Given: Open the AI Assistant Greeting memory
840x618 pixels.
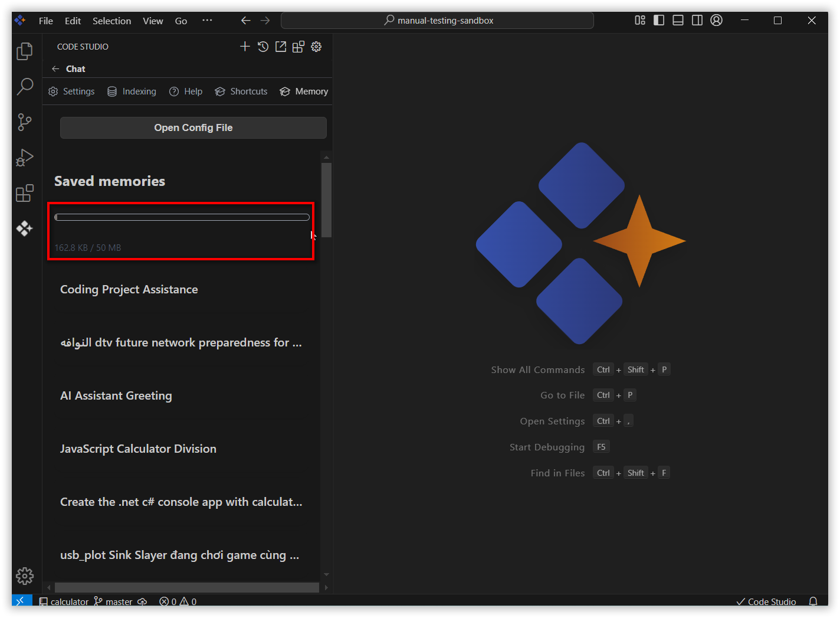Looking at the screenshot, I should (116, 395).
